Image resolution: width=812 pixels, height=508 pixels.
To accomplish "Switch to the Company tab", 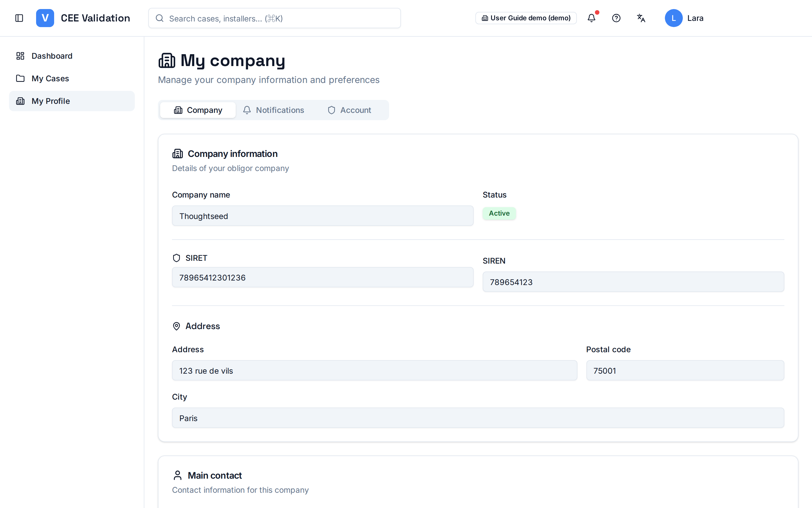I will point(198,110).
